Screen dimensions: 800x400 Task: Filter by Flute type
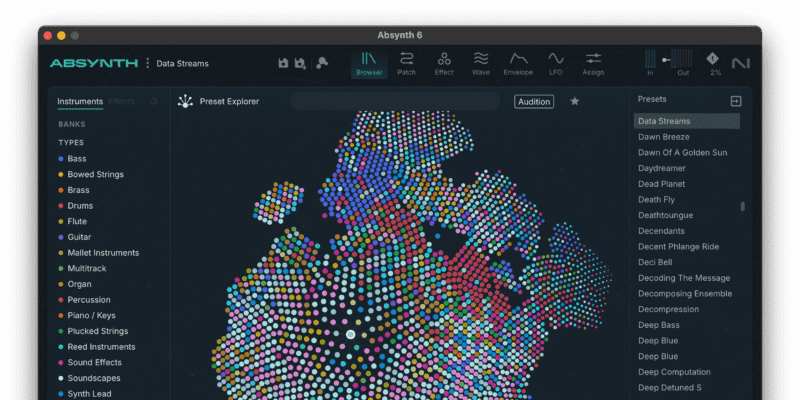coord(72,221)
